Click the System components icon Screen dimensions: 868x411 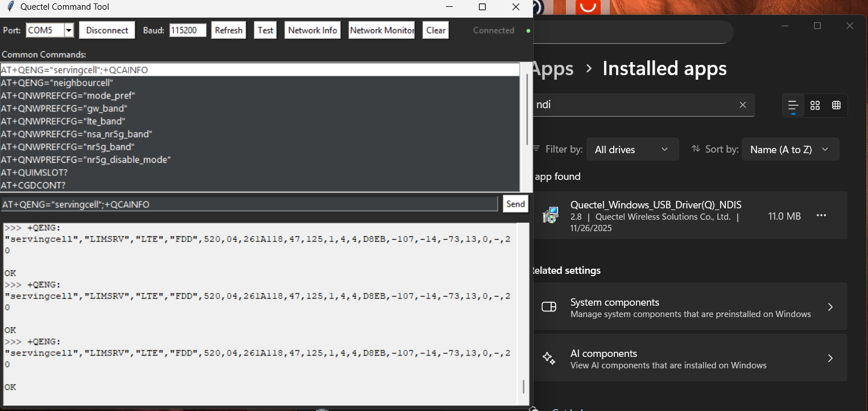549,307
